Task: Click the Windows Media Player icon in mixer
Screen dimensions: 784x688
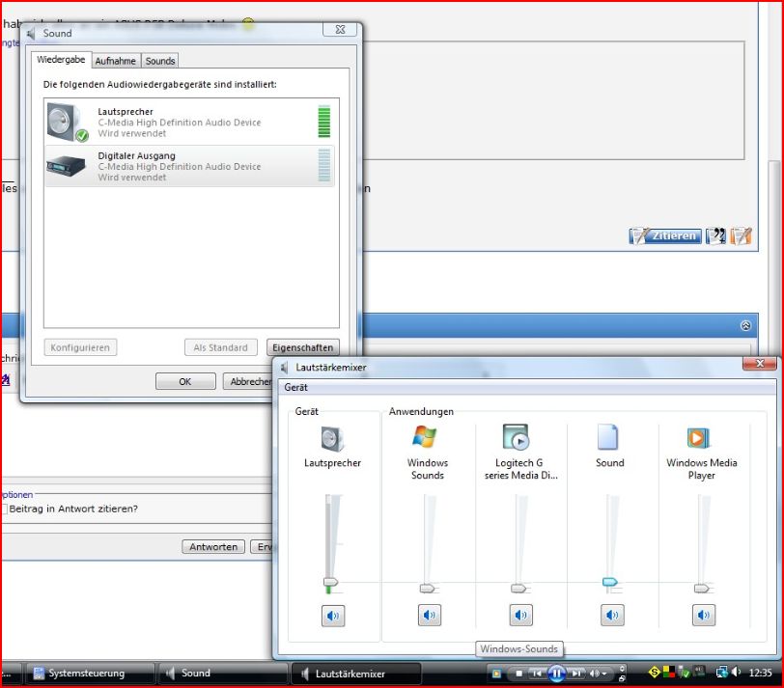Action: pyautogui.click(x=698, y=438)
